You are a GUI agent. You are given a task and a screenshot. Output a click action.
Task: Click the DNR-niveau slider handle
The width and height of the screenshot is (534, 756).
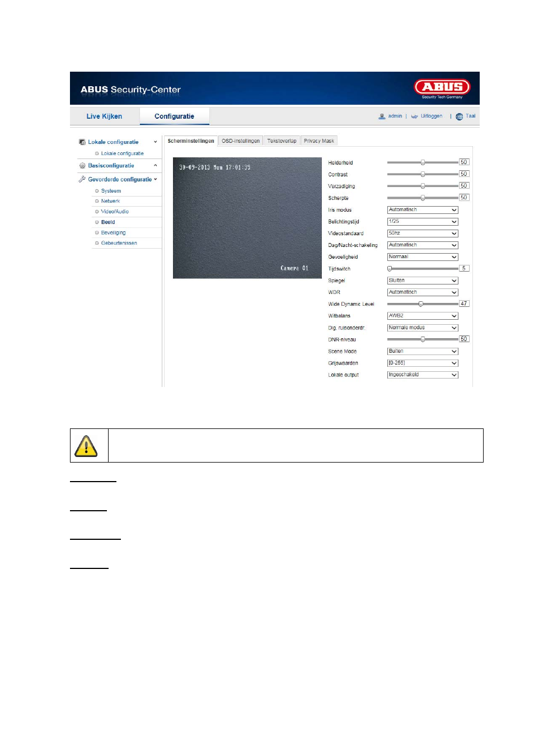(423, 339)
